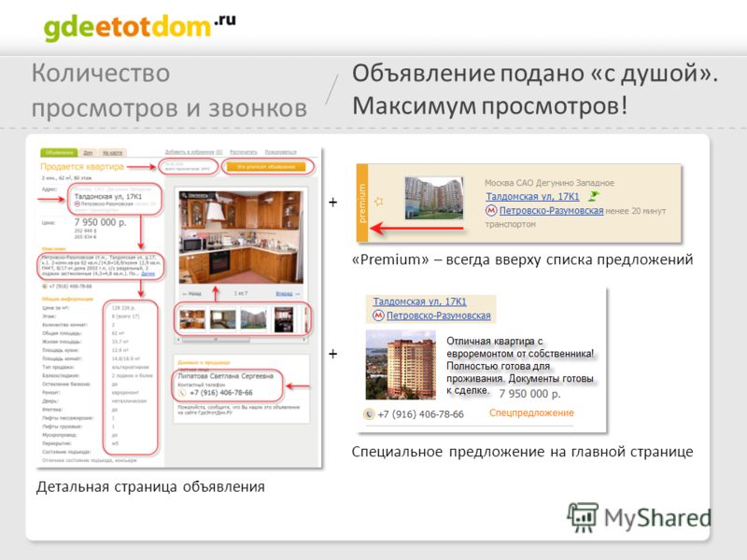The image size is (747, 560).
Task: Switch to the Дом tab
Action: click(x=88, y=152)
